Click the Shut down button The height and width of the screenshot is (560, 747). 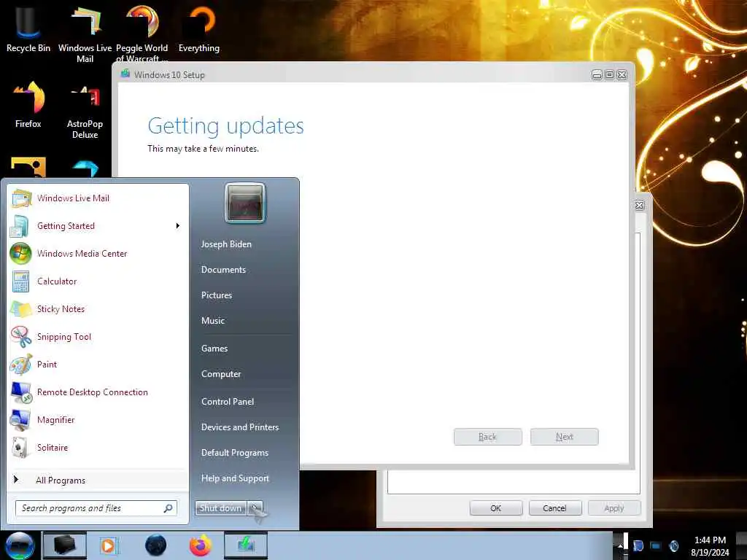pos(221,508)
